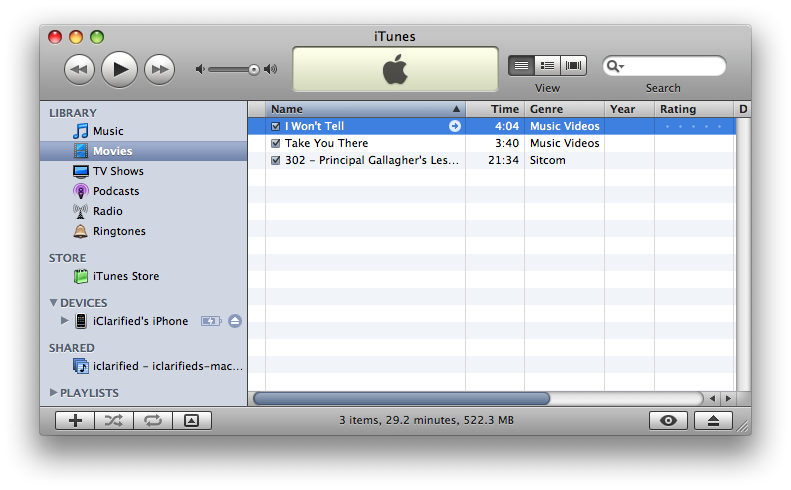Open the Music library
Screen dimensions: 791x490
point(107,131)
